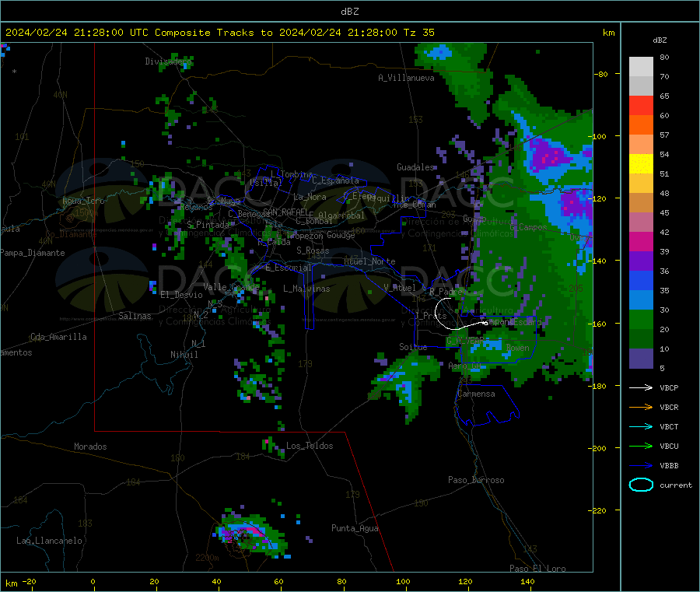Select the purple 36 dBZ legend swatch

point(641,261)
